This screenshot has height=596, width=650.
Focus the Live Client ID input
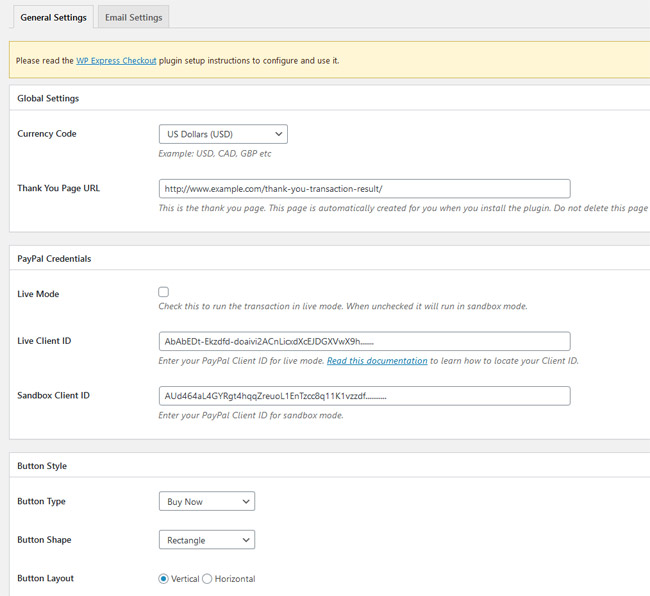(x=364, y=341)
